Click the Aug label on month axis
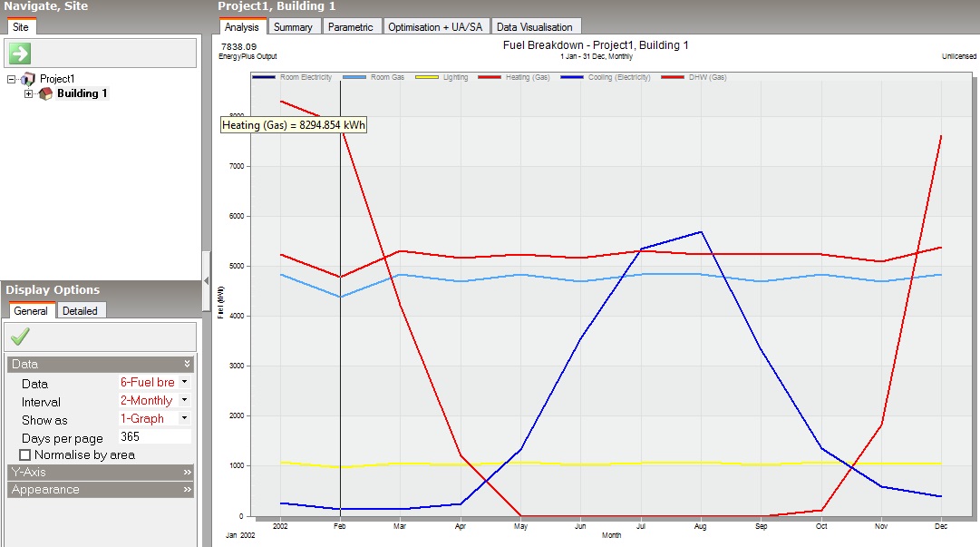The height and width of the screenshot is (547, 980). click(x=700, y=526)
